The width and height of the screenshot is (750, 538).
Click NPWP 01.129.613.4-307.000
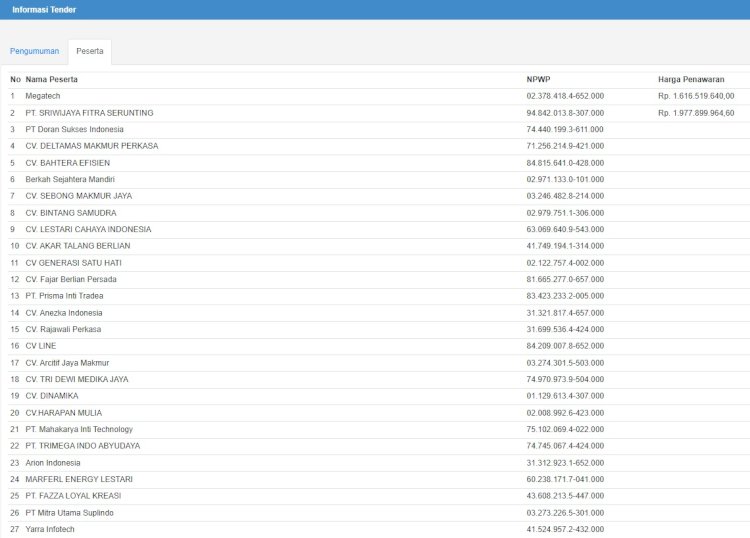coord(565,396)
